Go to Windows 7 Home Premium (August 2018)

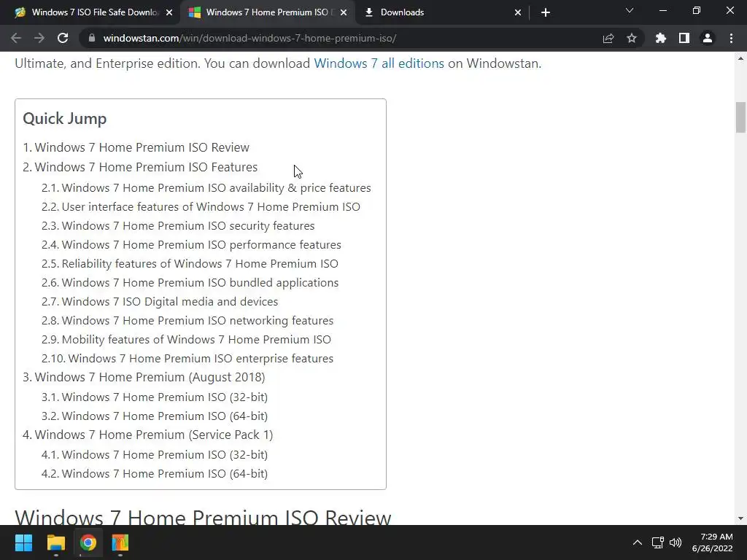pyautogui.click(x=150, y=377)
